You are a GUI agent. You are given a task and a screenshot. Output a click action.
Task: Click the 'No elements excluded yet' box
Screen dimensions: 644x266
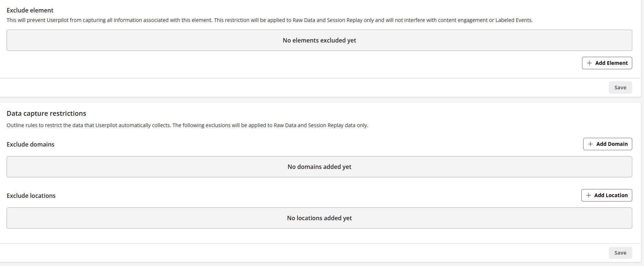(x=319, y=40)
